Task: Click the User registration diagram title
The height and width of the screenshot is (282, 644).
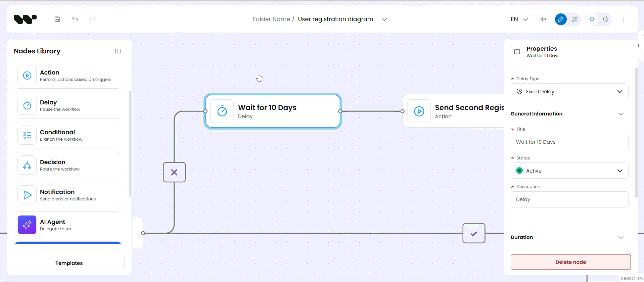Action: tap(335, 19)
